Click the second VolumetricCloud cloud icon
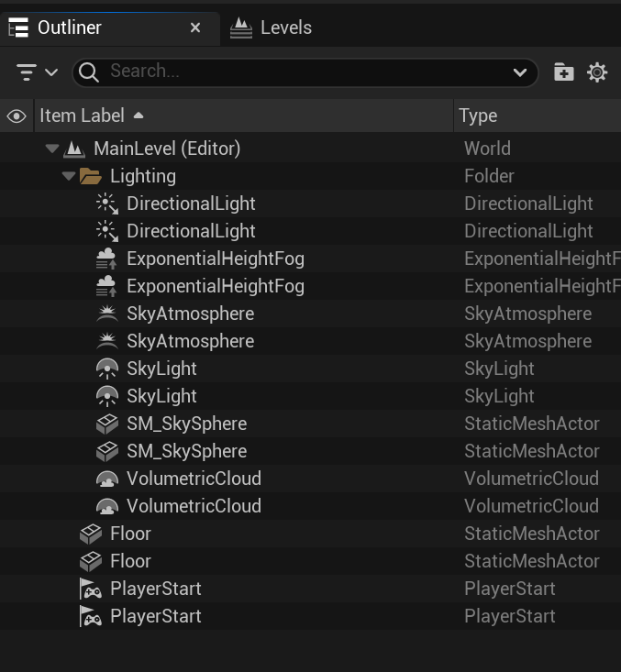 coord(106,506)
